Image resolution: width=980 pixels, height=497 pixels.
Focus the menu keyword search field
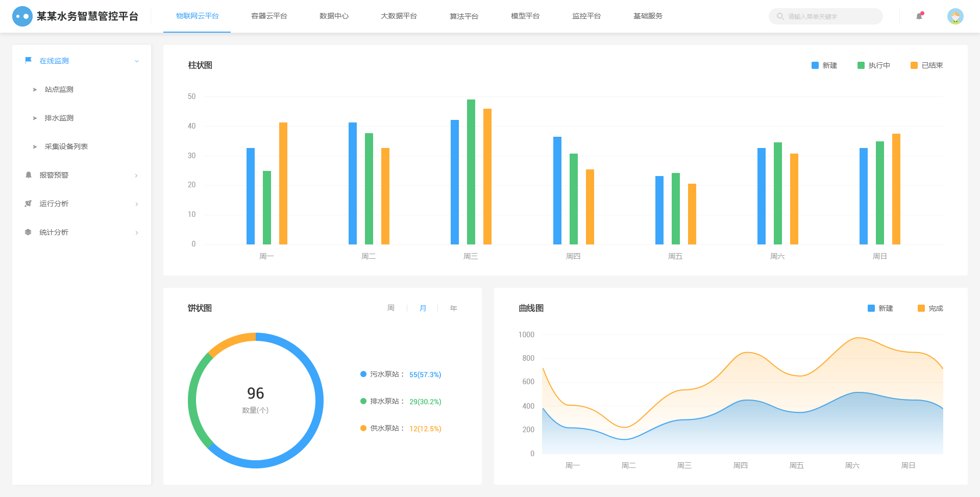825,16
